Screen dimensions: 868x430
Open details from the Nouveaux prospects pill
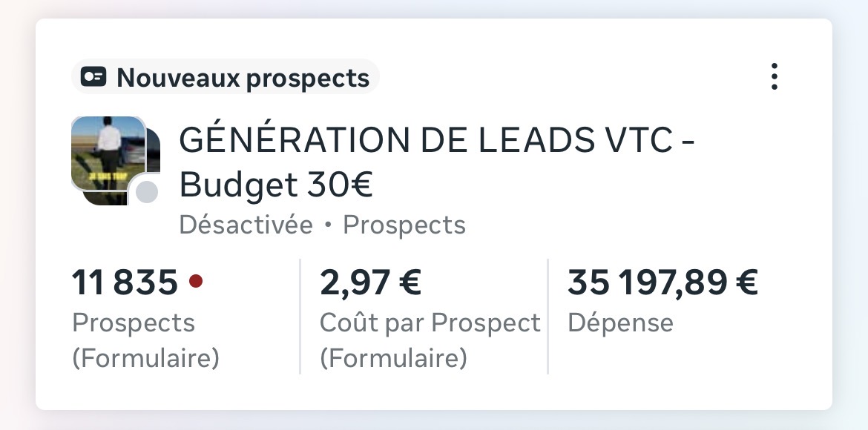[223, 76]
